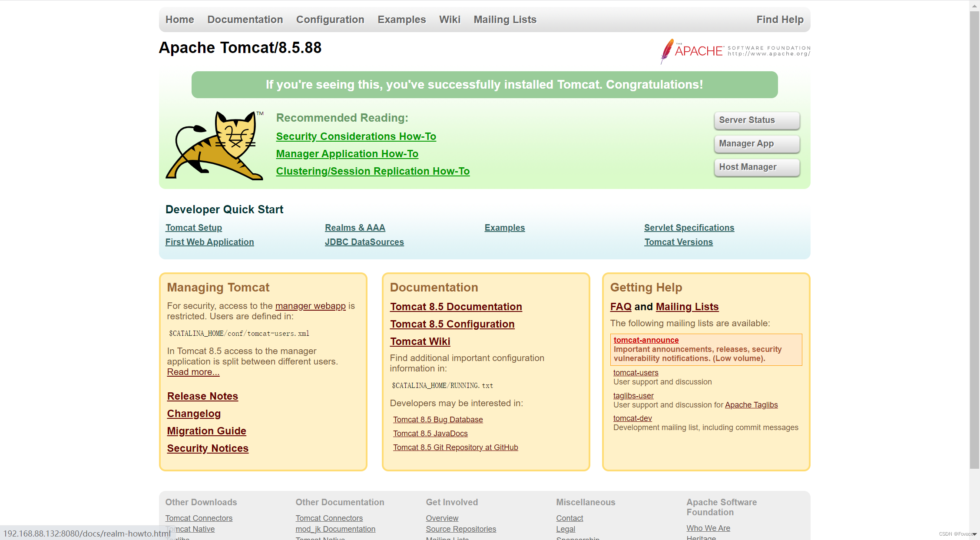Click the JDBC DataSources link

(364, 242)
